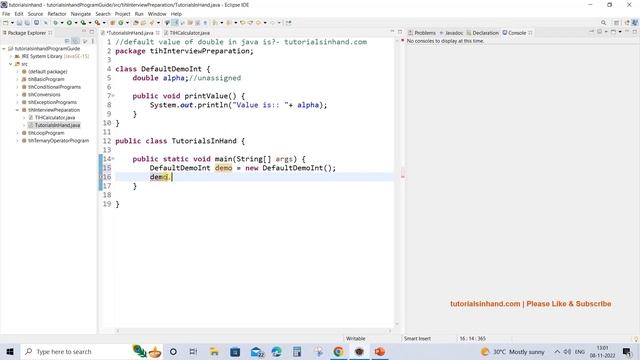Switch to the Problems tab
Image resolution: width=640 pixels, height=360 pixels.
coord(422,33)
